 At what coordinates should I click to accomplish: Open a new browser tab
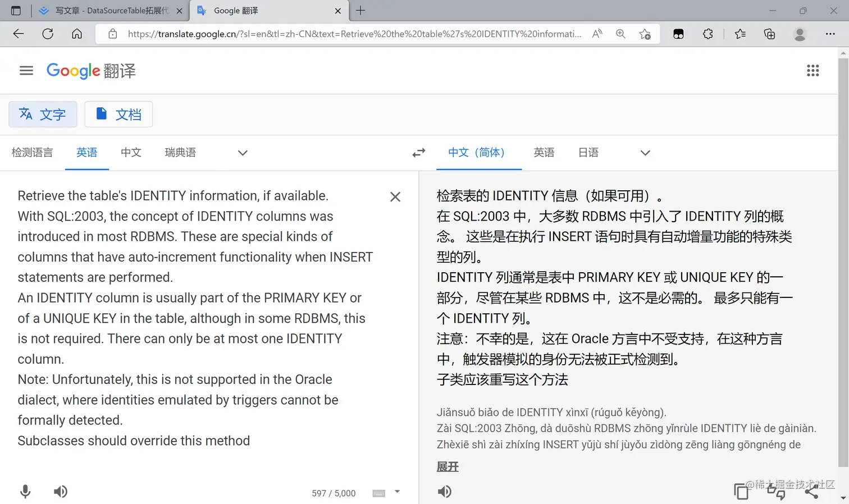coord(360,11)
